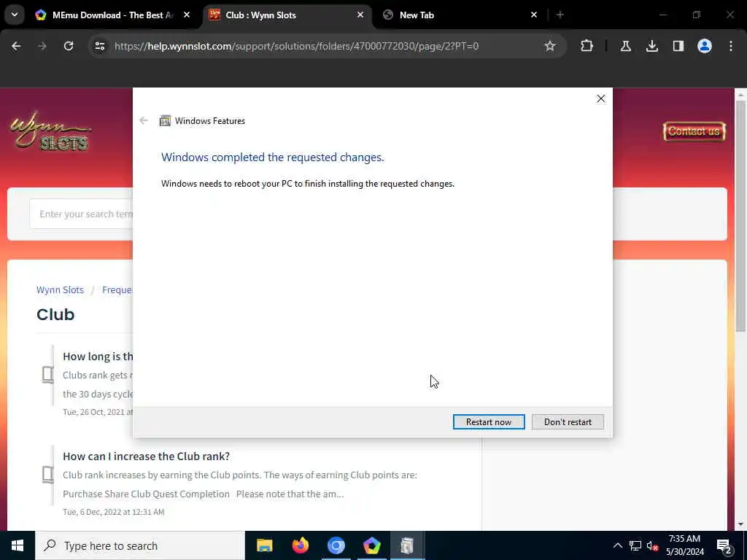Open the clock showing 7:35 AM
The height and width of the screenshot is (560, 747).
tap(684, 545)
